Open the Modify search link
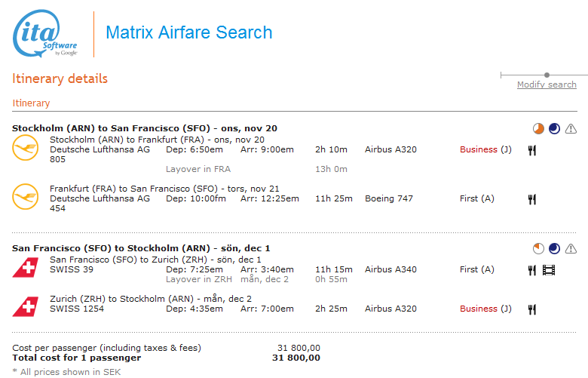Viewport: 588px width, 378px height. click(547, 85)
